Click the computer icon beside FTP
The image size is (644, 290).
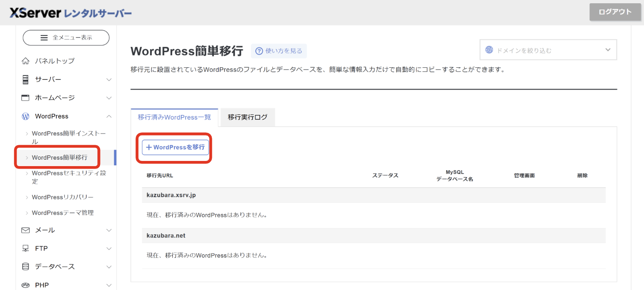[x=25, y=248]
